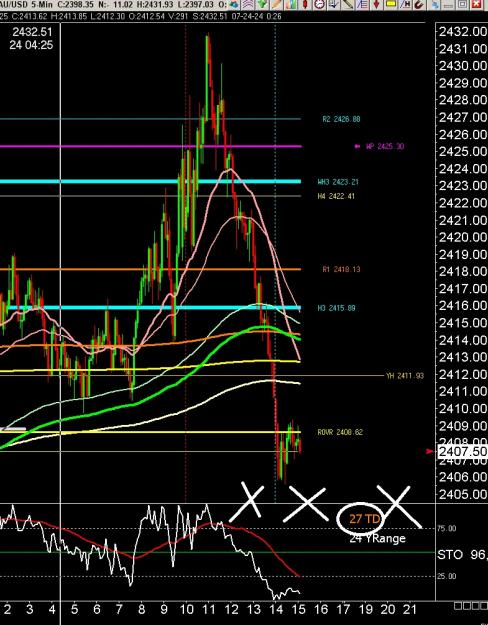Click the 2420.00 price axis label

(x=462, y=237)
